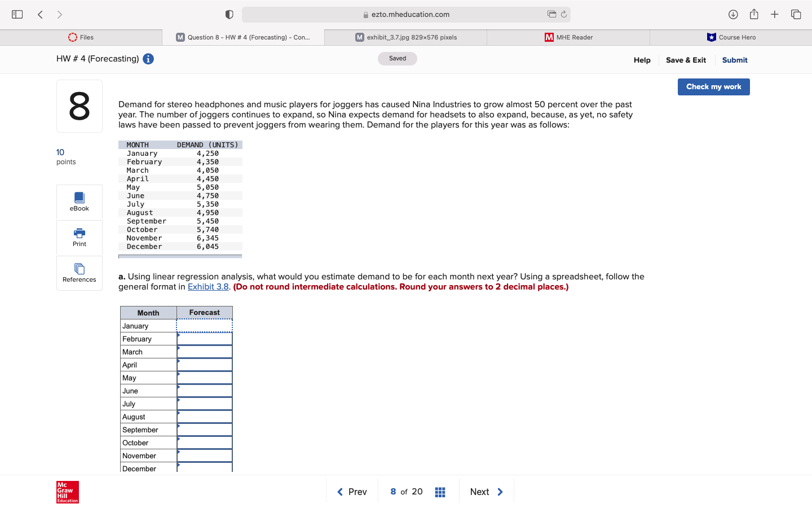Image resolution: width=812 pixels, height=508 pixels.
Task: Click the McGraw Hill Education logo
Action: [67, 492]
